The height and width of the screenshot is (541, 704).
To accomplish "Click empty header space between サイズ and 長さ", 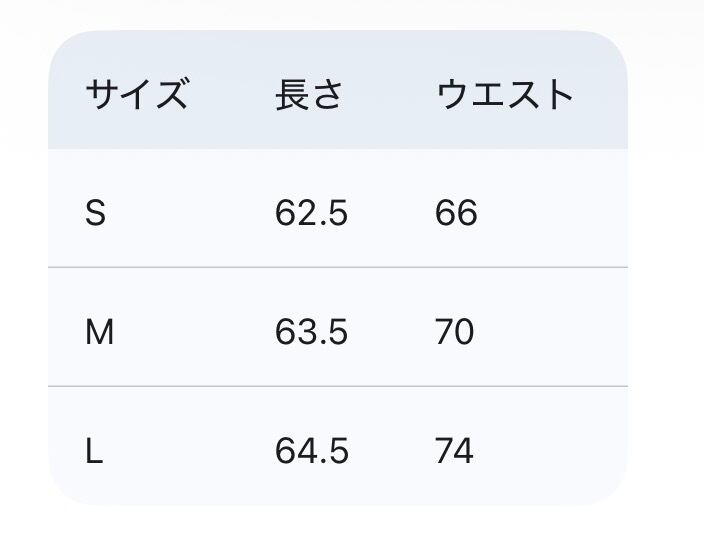I will pyautogui.click(x=230, y=95).
